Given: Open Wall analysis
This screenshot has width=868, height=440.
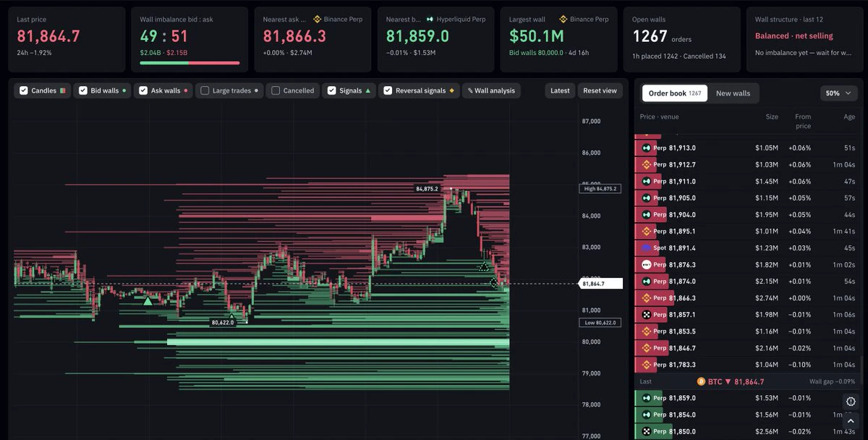Looking at the screenshot, I should 491,90.
